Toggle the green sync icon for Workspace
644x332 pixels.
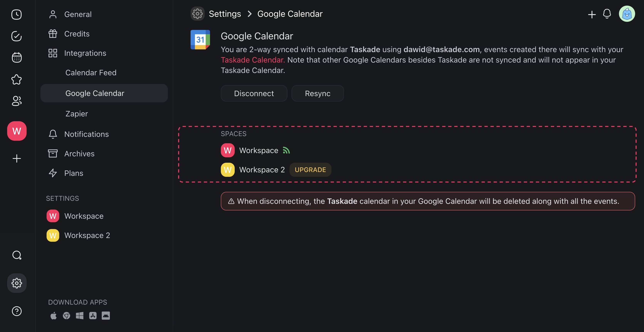click(286, 150)
